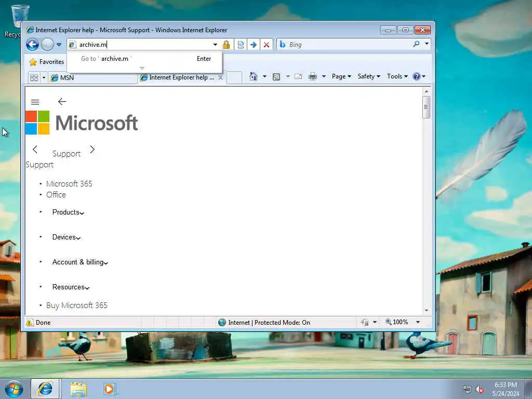Click Internet Protected Mode status
Image resolution: width=532 pixels, height=399 pixels.
(264, 322)
